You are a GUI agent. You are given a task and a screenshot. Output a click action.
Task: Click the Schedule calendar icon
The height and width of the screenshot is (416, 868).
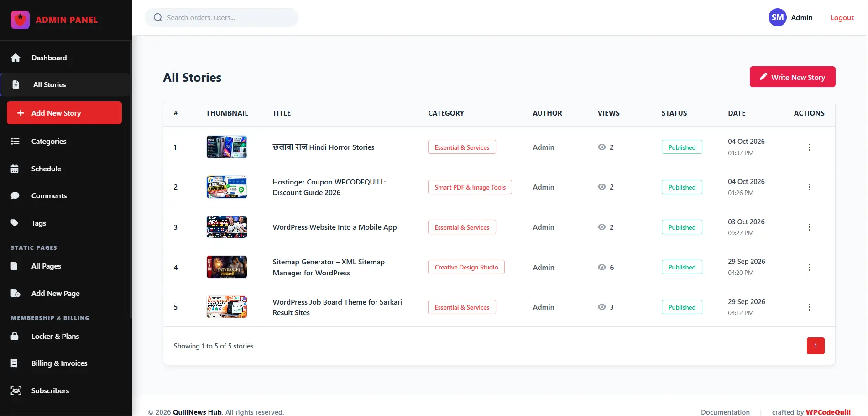(15, 169)
